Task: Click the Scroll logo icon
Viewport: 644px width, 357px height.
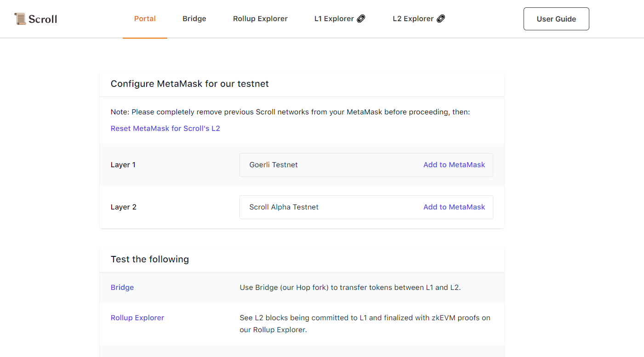Action: click(20, 19)
